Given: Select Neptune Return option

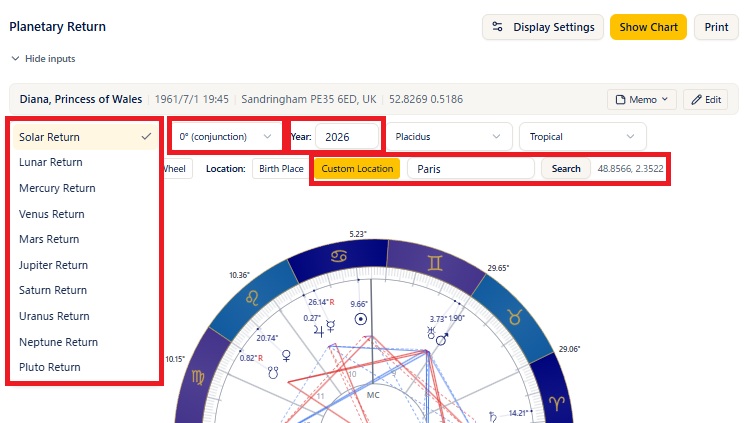Looking at the screenshot, I should [x=85, y=342].
